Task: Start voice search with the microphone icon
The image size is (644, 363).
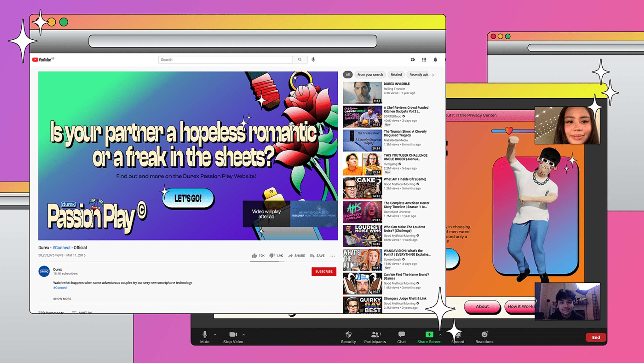Action: click(313, 60)
